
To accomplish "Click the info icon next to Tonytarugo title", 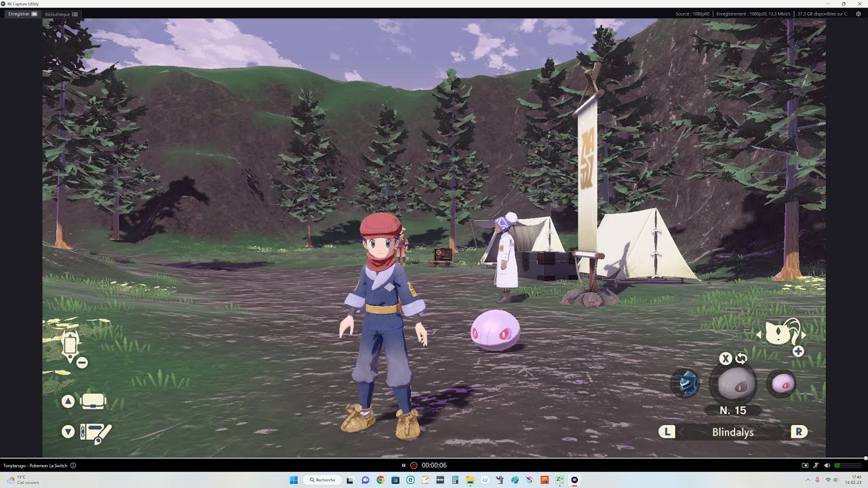I will [73, 466].
